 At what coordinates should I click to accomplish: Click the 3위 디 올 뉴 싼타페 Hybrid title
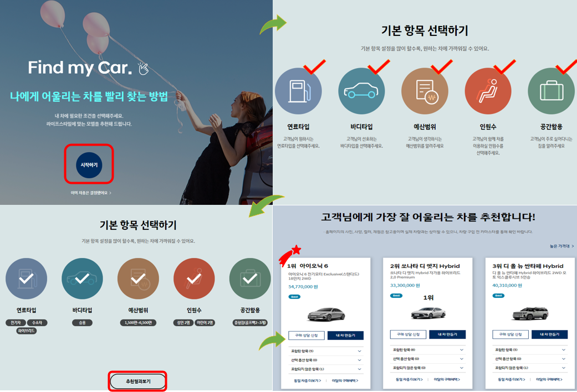[528, 266]
